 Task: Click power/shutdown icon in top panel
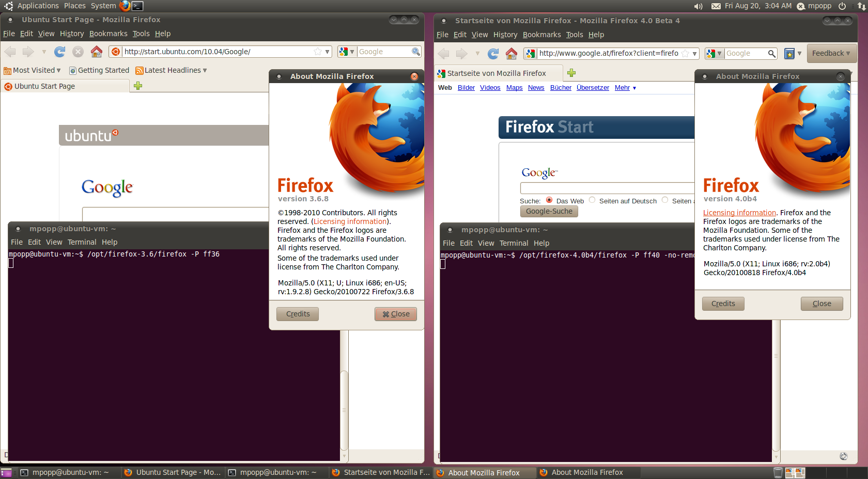point(842,6)
